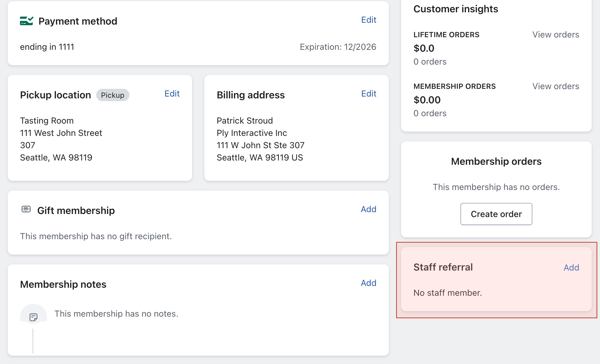
Task: Click the Pickup badge
Action: click(x=112, y=95)
